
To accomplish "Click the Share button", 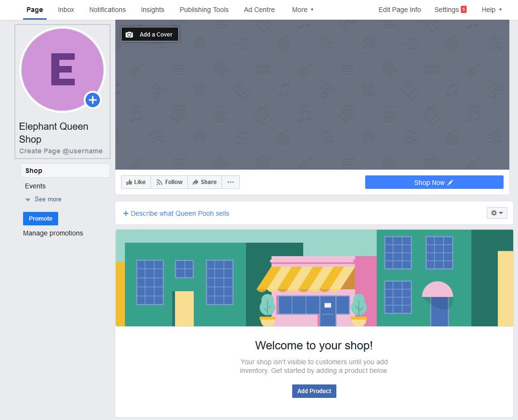I will (x=205, y=182).
